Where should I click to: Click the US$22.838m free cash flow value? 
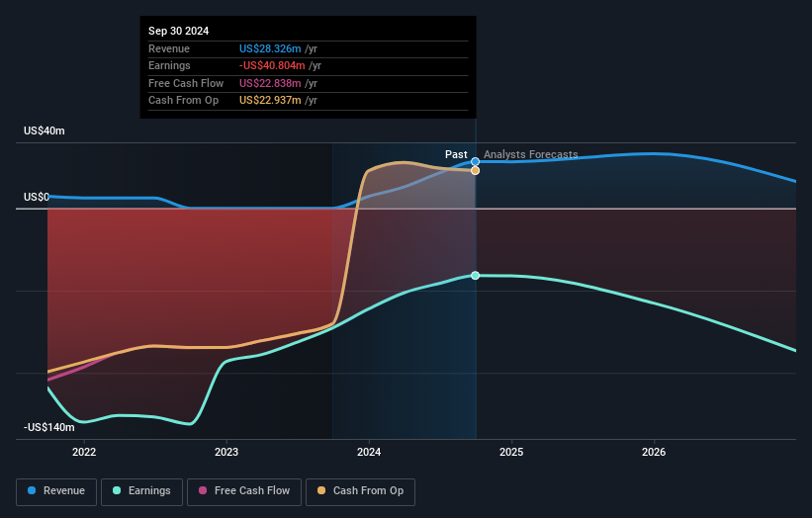click(270, 83)
